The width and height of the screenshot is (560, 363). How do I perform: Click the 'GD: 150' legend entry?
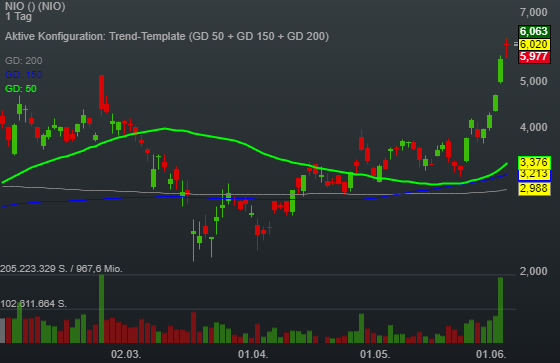point(24,74)
